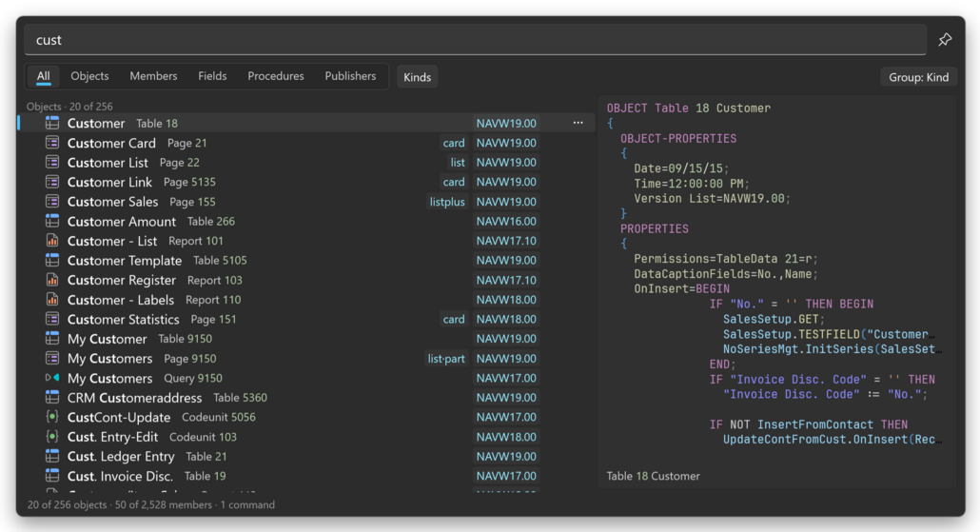Click the table icon for Cust. Ledger Entry
Viewport: 980px width, 532px height.
pyautogui.click(x=52, y=456)
